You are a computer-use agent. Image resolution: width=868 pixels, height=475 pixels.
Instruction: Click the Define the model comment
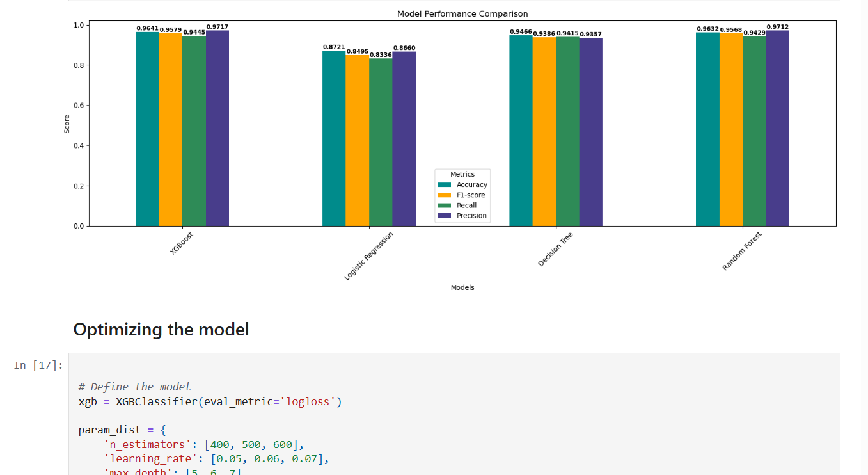(x=134, y=387)
